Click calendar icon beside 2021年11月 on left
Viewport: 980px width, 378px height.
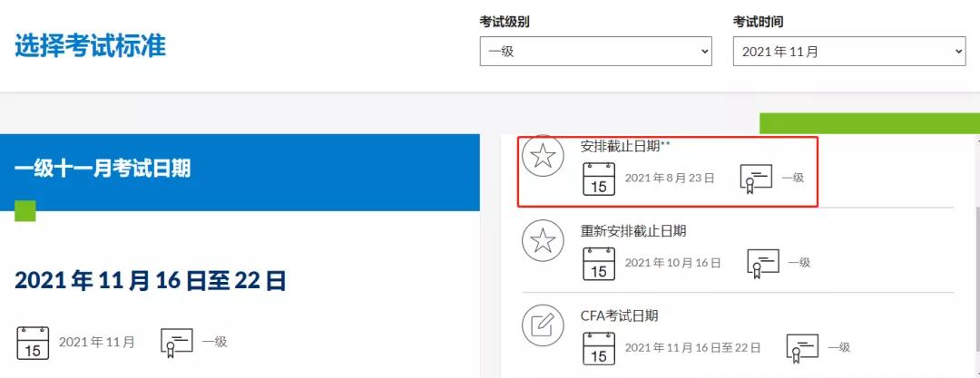(33, 343)
